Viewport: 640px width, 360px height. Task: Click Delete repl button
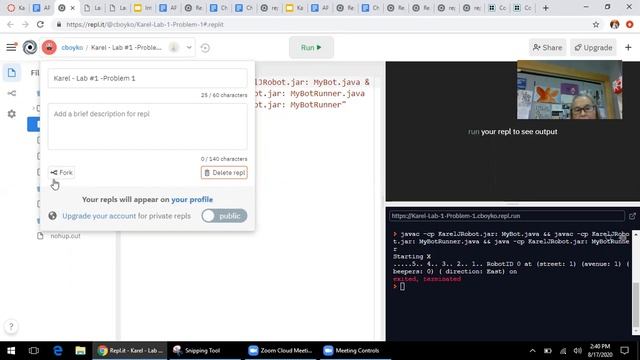(224, 173)
